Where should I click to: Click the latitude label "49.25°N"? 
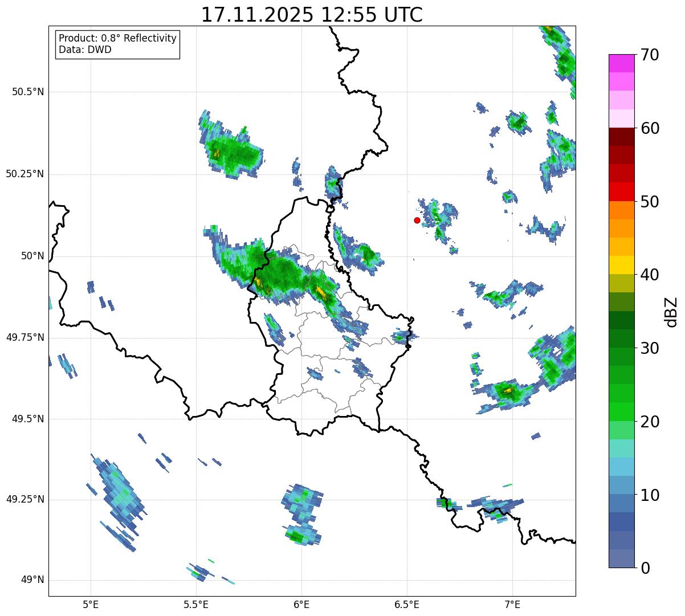coord(25,499)
